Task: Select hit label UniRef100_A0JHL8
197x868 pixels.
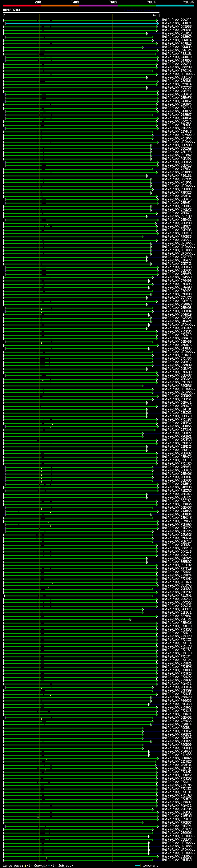Action: (177, 43)
